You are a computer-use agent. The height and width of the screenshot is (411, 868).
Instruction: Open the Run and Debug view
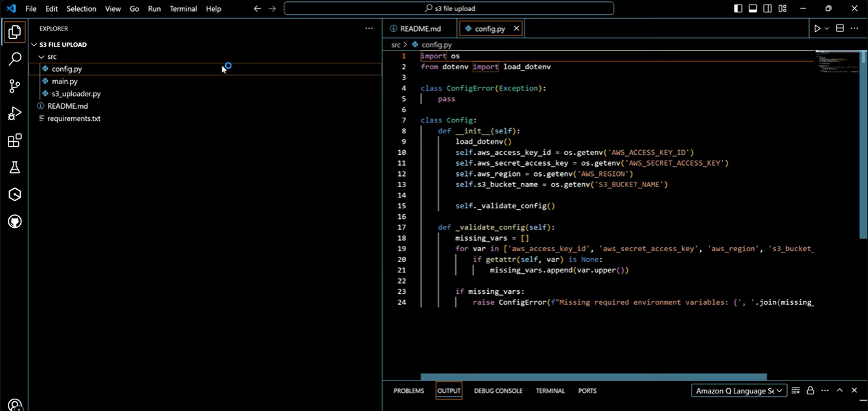pyautogui.click(x=14, y=113)
